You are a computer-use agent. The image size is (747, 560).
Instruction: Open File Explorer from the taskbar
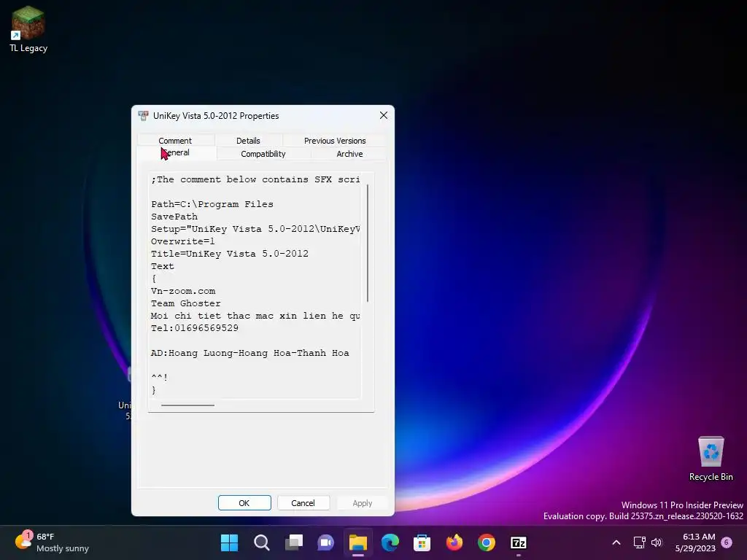pos(357,542)
